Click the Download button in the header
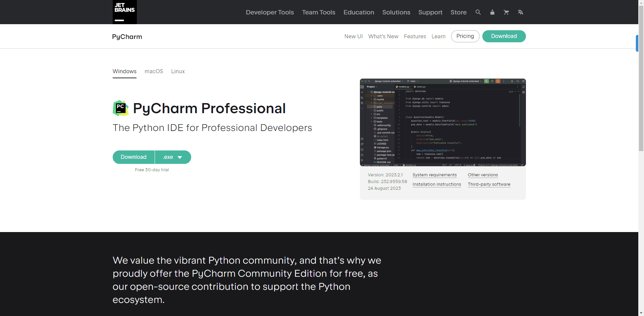644x316 pixels. coord(504,36)
